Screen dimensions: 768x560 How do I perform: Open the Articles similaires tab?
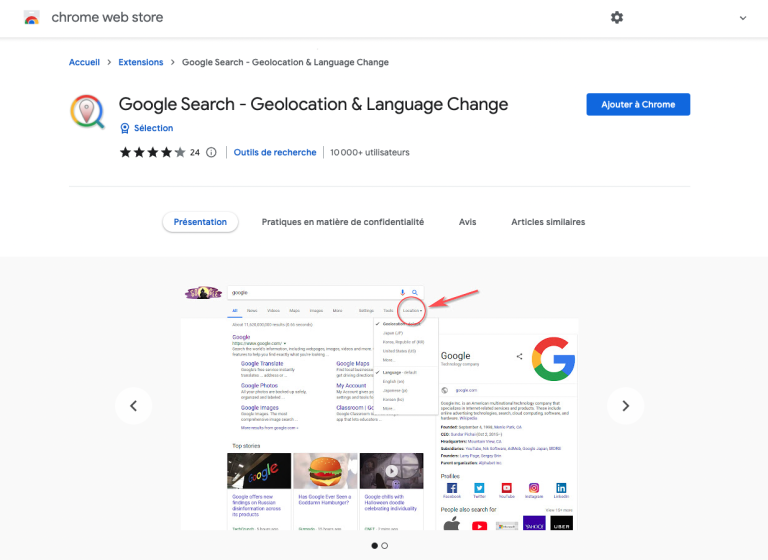pos(548,222)
